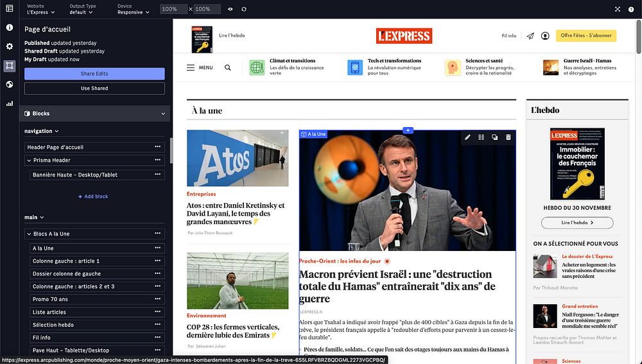This screenshot has height=364, width=642.
Task: Open the Device Responsive dropdown
Action: click(x=134, y=10)
